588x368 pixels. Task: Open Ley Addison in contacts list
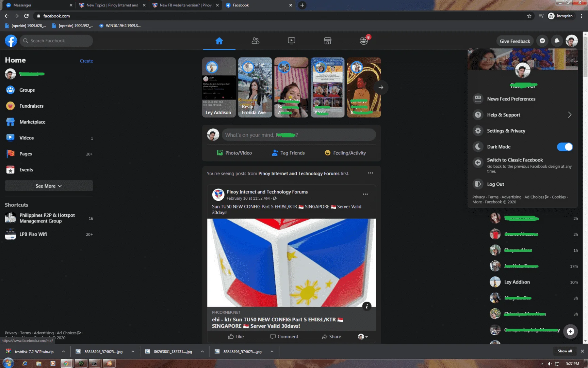click(x=533, y=282)
